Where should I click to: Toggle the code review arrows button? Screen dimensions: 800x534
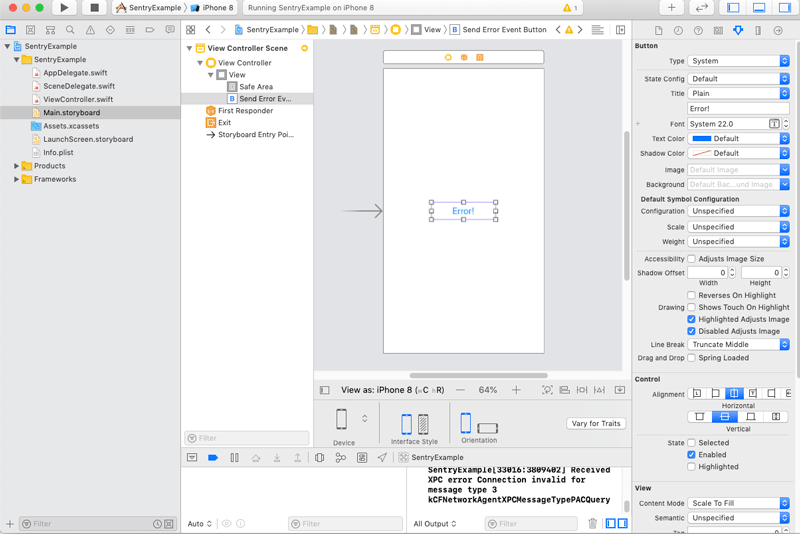click(702, 8)
